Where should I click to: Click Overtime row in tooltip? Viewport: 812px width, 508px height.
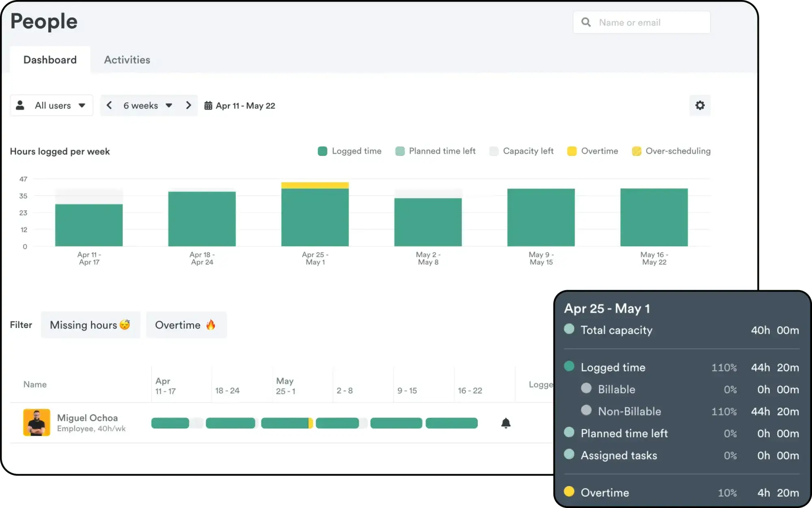(682, 493)
